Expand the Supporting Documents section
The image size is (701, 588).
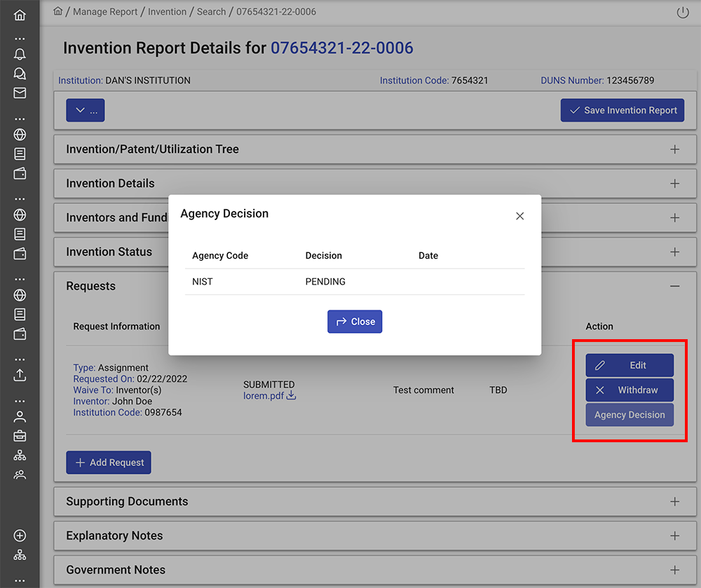coord(674,502)
